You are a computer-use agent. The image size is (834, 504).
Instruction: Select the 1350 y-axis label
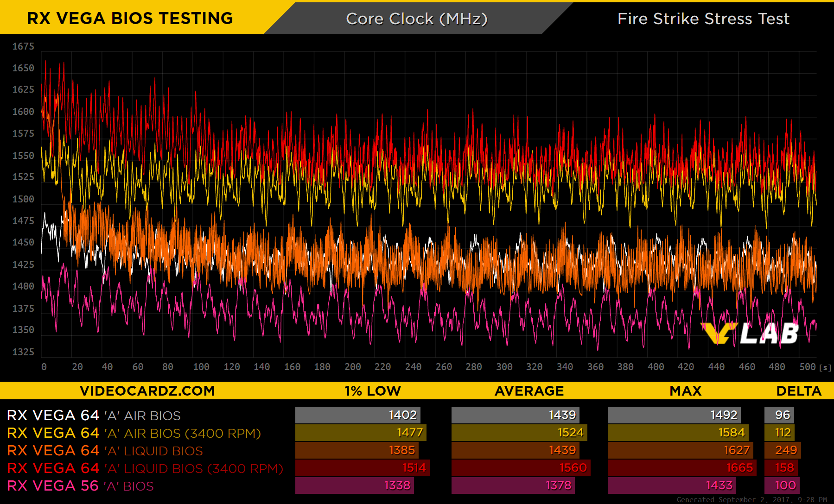[x=23, y=330]
